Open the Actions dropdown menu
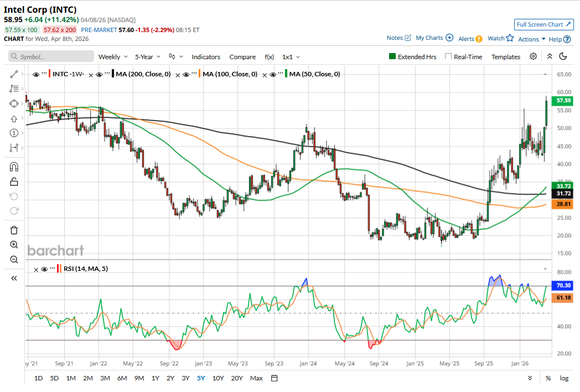This screenshot has width=580, height=392. click(532, 39)
